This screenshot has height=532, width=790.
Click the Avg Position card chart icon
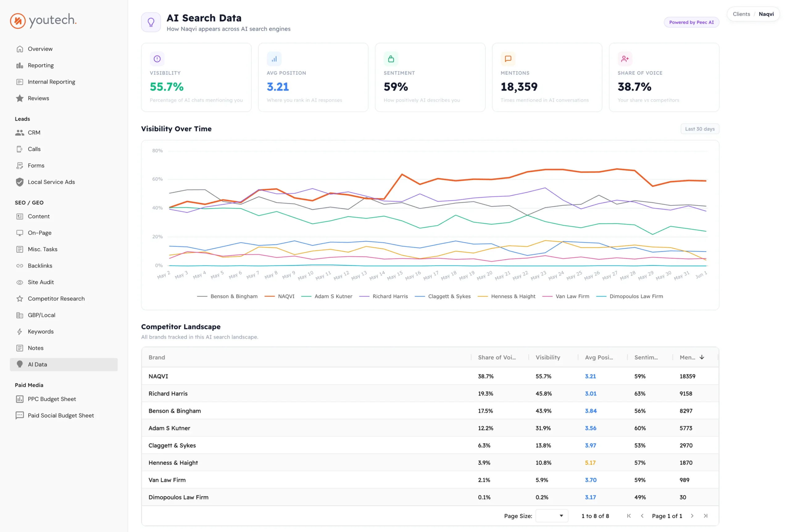click(x=274, y=59)
